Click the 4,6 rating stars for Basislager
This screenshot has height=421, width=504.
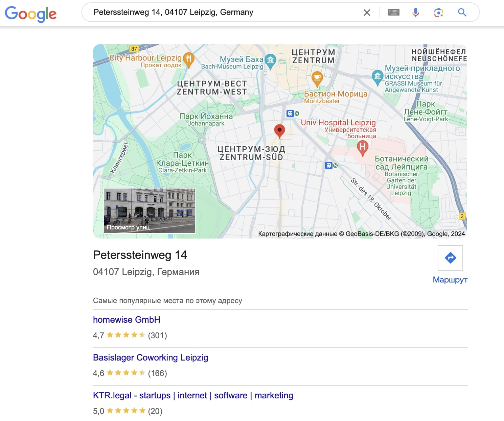[126, 373]
